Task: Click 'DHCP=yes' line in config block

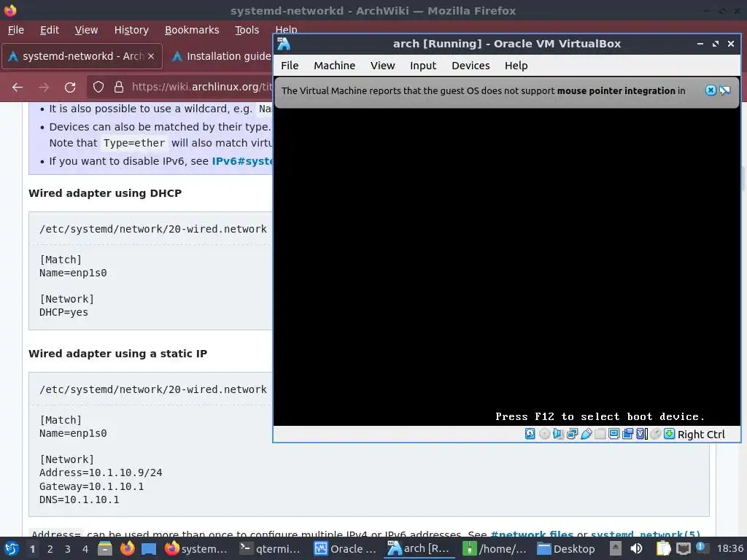Action: tap(64, 313)
